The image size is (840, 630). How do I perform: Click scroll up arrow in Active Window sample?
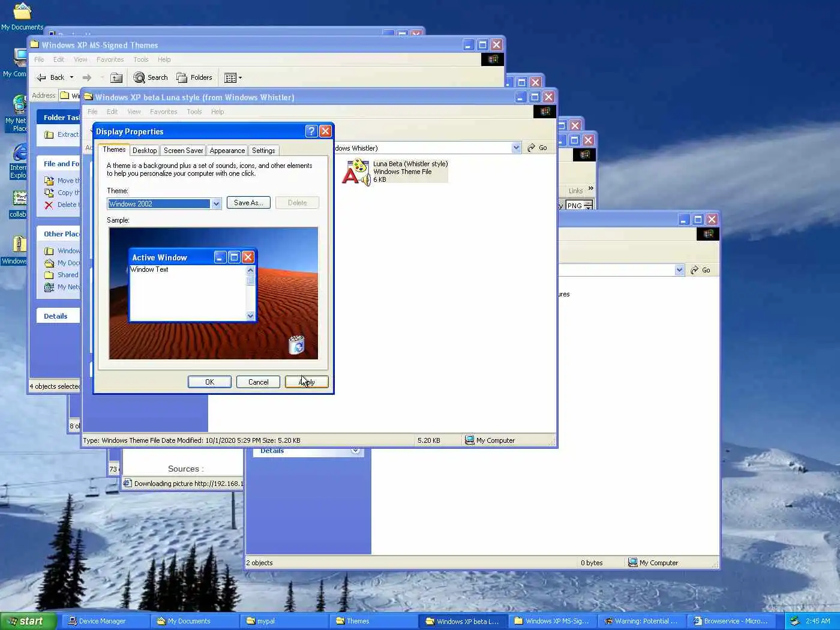[251, 271]
